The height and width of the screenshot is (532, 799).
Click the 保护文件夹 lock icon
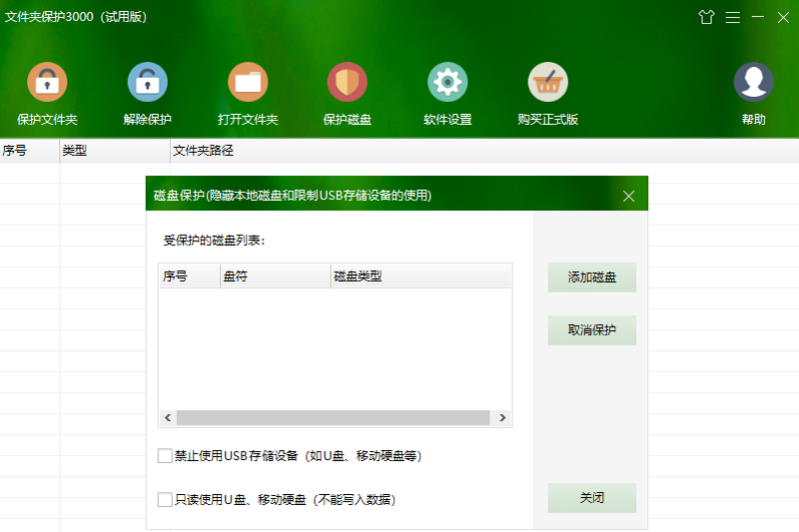pos(47,82)
